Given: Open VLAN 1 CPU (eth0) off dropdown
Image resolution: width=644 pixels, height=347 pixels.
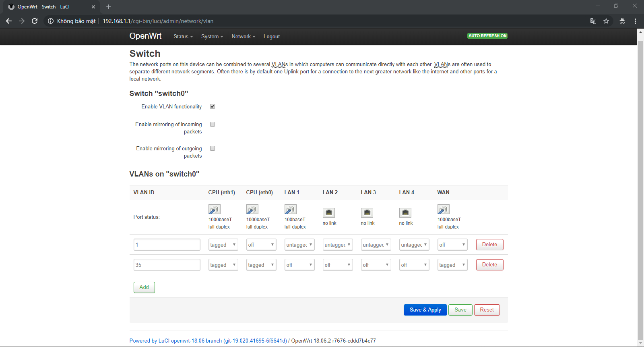Looking at the screenshot, I should 261,245.
